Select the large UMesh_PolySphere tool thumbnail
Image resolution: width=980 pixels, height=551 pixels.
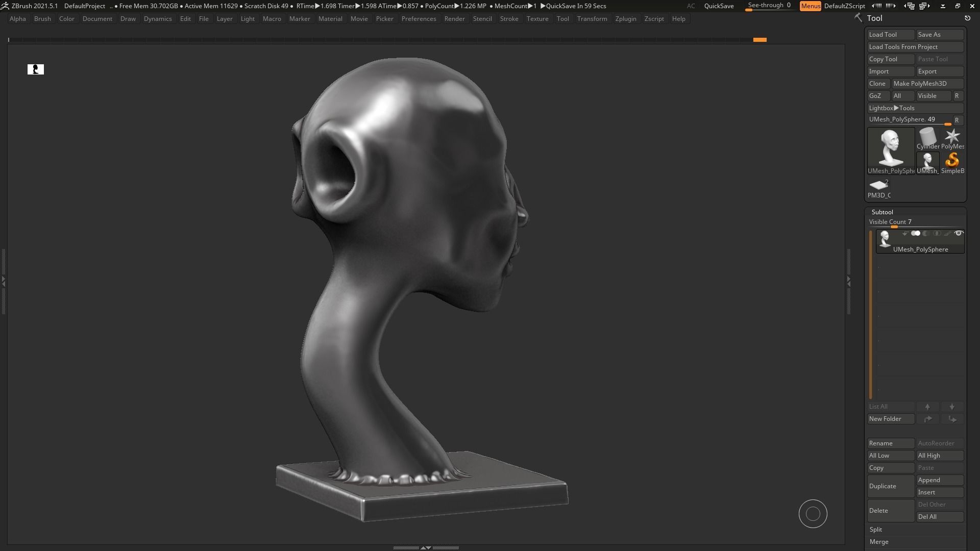click(x=891, y=151)
